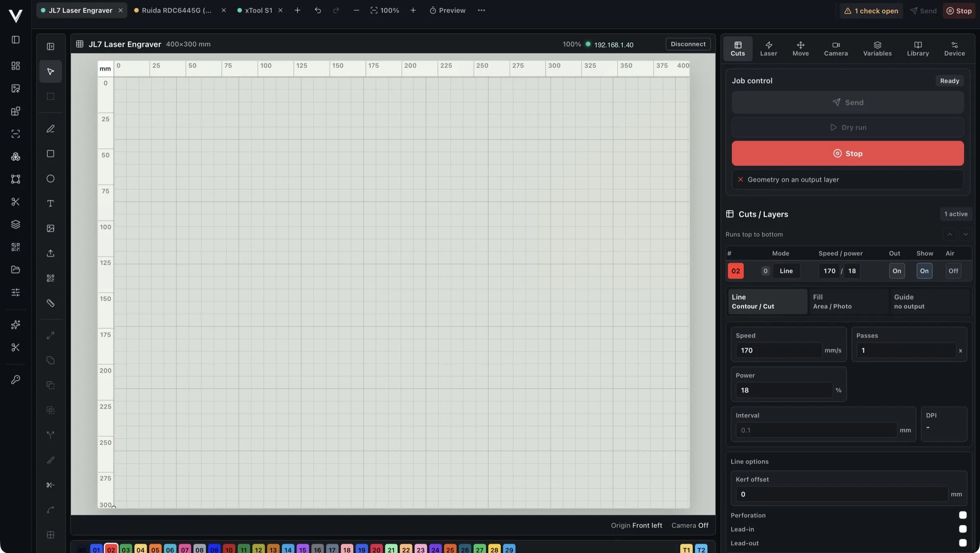Screen dimensions: 980x553
Task: Select the marquee selection tool
Action: (50, 96)
